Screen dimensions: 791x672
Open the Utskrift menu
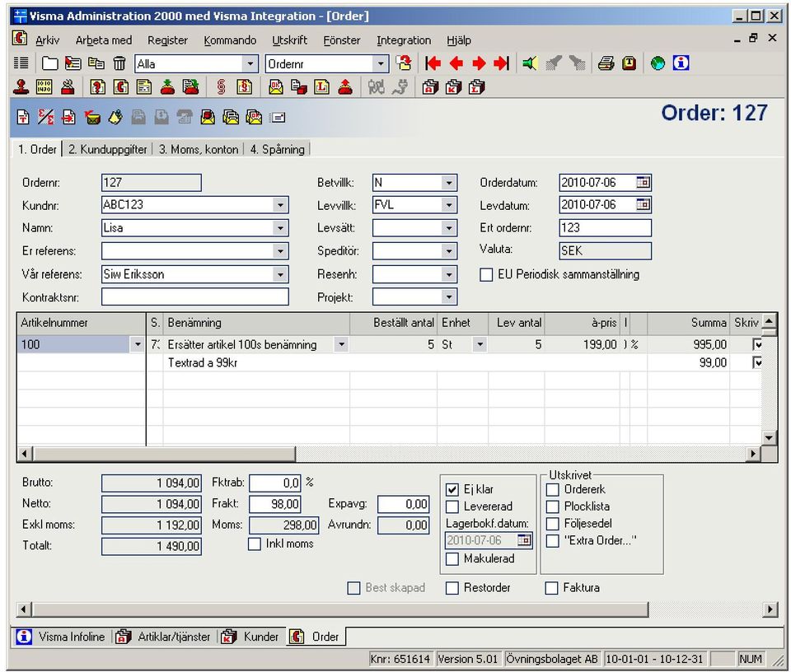[289, 40]
